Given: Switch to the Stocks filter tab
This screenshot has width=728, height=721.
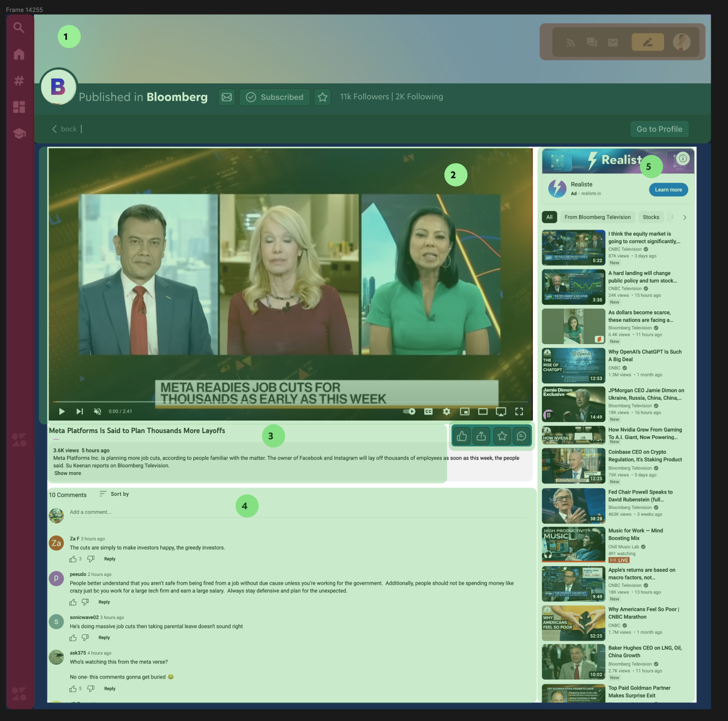Looking at the screenshot, I should click(x=651, y=217).
